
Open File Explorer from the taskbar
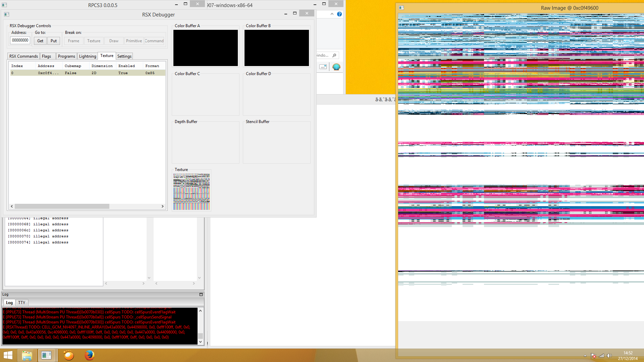point(27,355)
